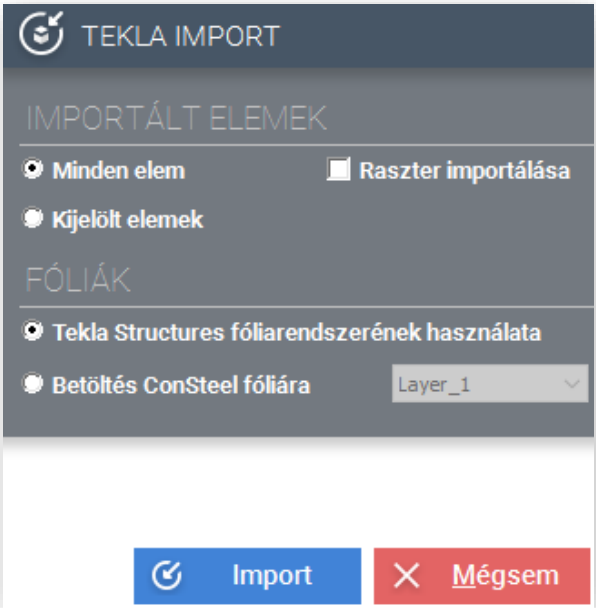Click the circular checkmark icon on Import button
The height and width of the screenshot is (608, 596).
[167, 575]
